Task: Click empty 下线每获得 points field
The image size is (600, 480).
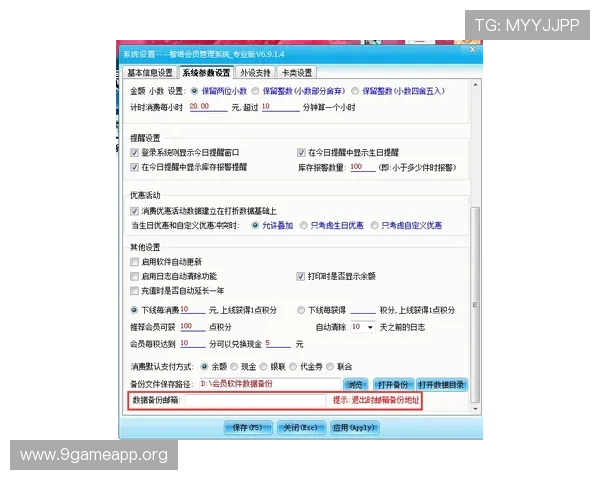Action: tap(363, 309)
